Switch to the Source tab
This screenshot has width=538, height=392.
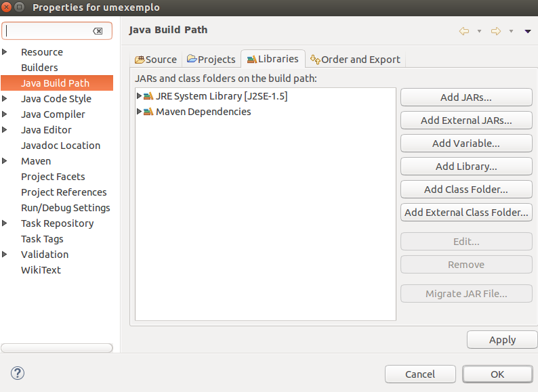[156, 60]
